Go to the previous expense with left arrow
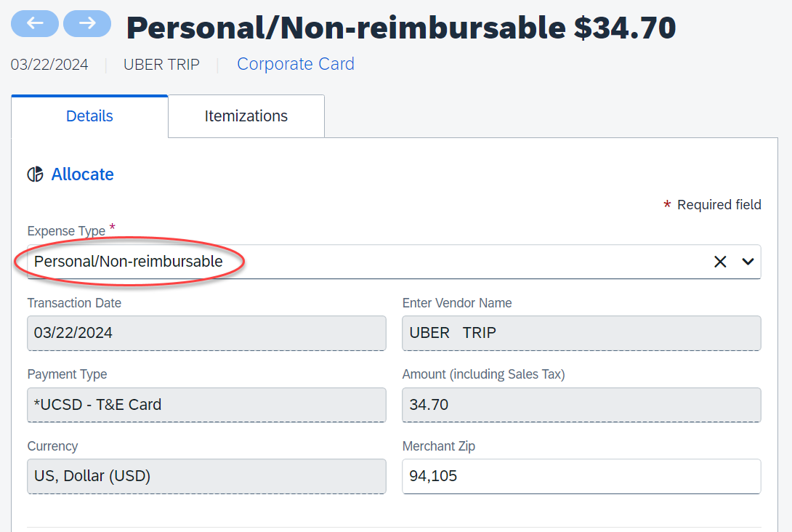 coord(35,23)
